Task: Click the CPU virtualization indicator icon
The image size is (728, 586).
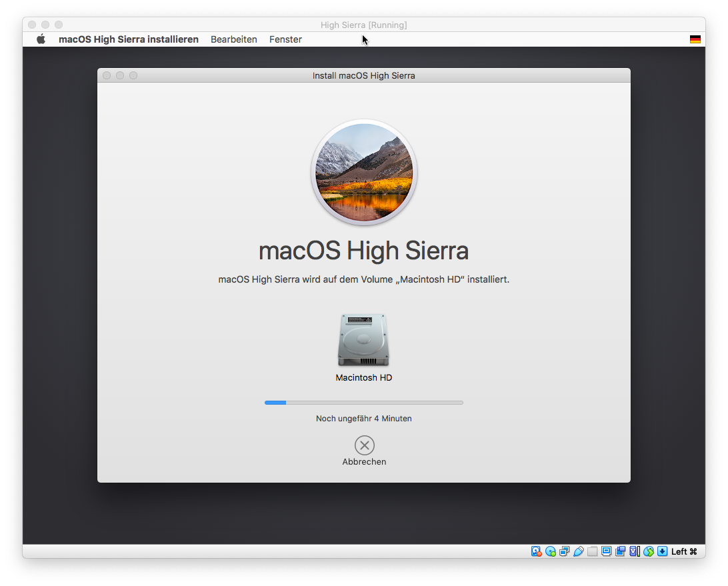Action: click(x=635, y=551)
